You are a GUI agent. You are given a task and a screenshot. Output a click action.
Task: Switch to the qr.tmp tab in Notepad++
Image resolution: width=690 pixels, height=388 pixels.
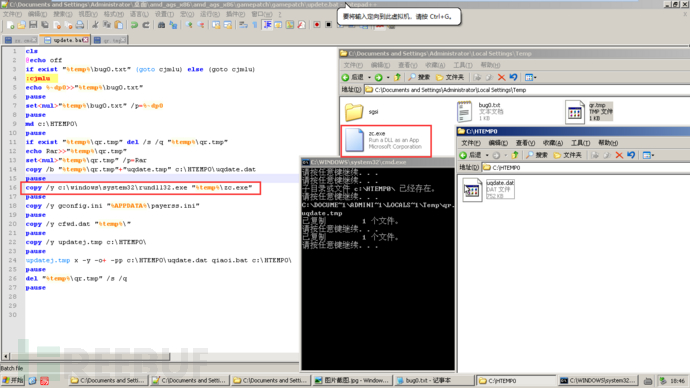coord(110,40)
